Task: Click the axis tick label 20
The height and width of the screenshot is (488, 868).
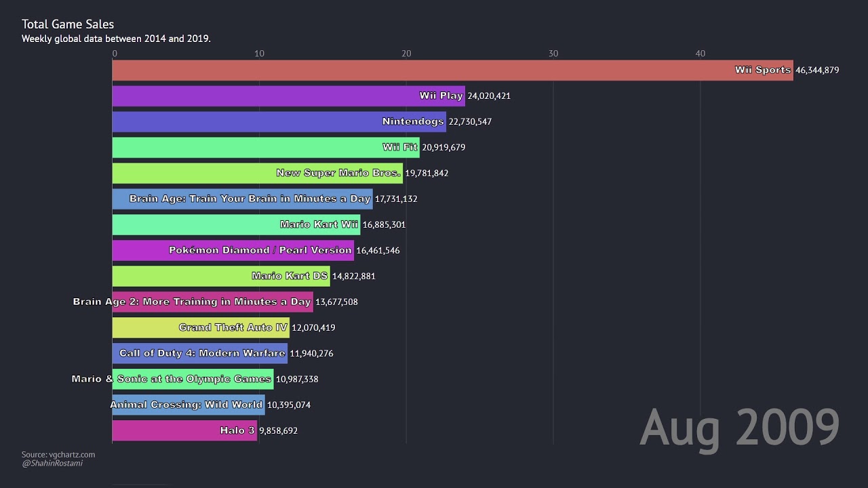Action: [x=406, y=54]
